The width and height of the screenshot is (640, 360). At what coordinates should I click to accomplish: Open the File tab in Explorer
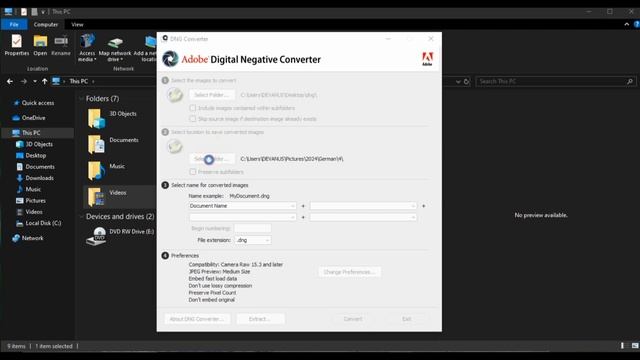tap(14, 24)
